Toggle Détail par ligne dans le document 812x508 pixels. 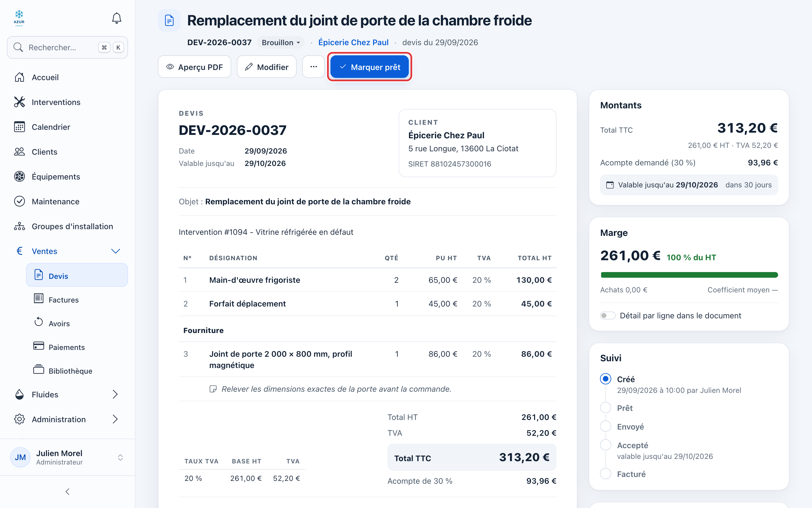pos(608,316)
